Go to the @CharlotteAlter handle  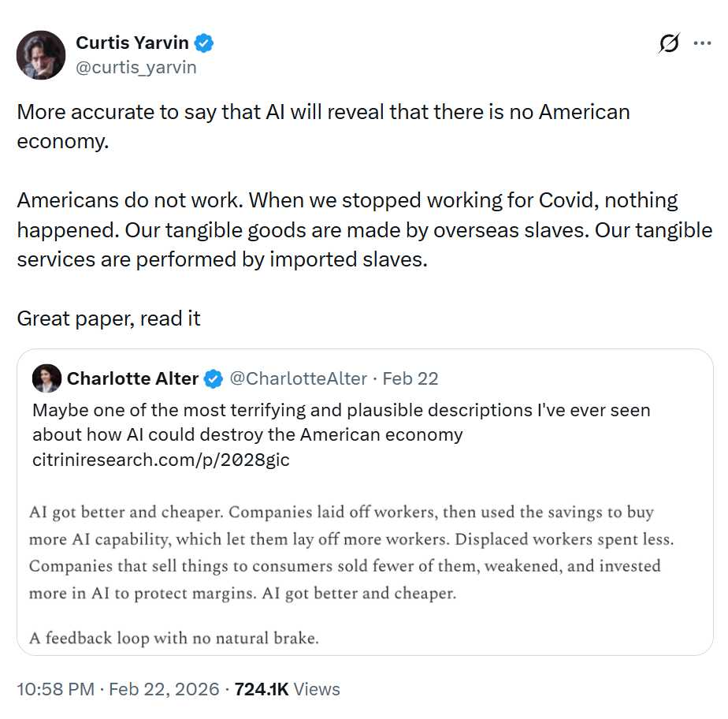(x=298, y=379)
